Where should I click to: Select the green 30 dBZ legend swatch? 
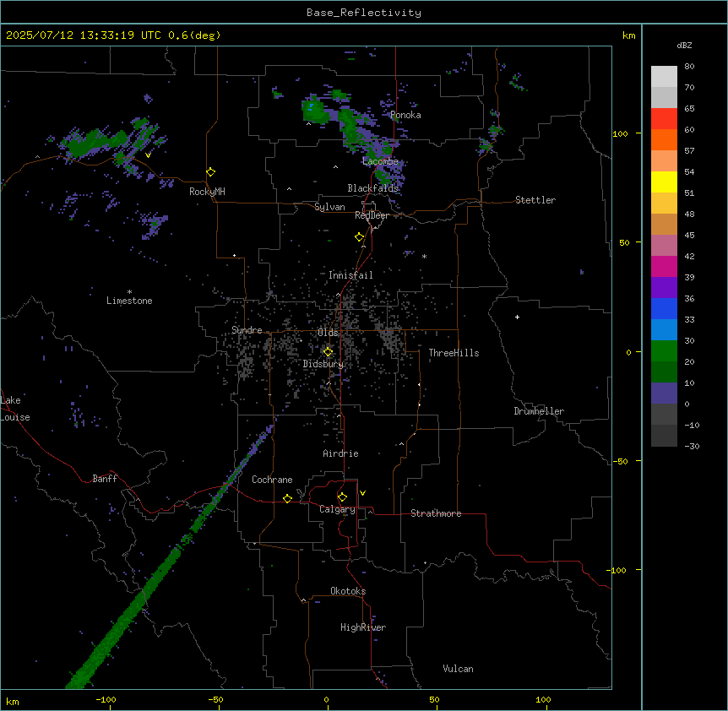664,351
